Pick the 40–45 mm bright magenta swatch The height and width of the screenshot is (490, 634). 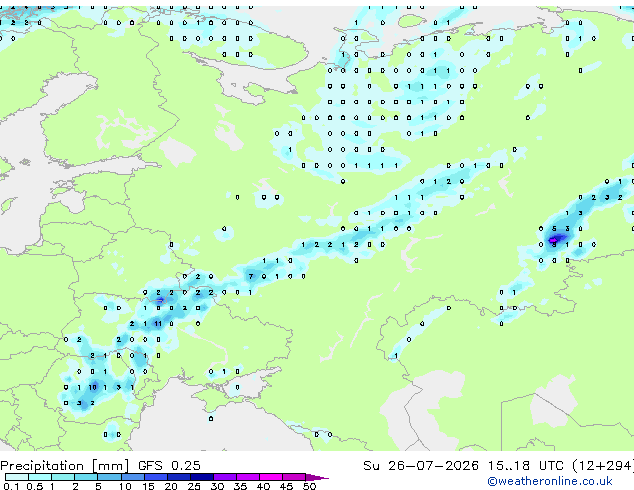coord(271,477)
